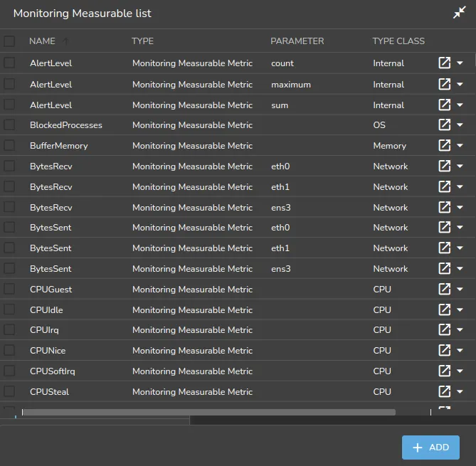This screenshot has height=466, width=476.
Task: Open CPUSteal entry via open icon
Action: coord(445,391)
